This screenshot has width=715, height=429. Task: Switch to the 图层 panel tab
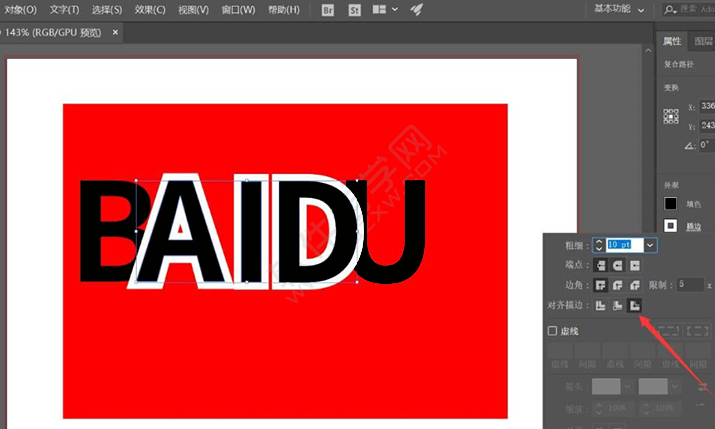click(x=703, y=41)
